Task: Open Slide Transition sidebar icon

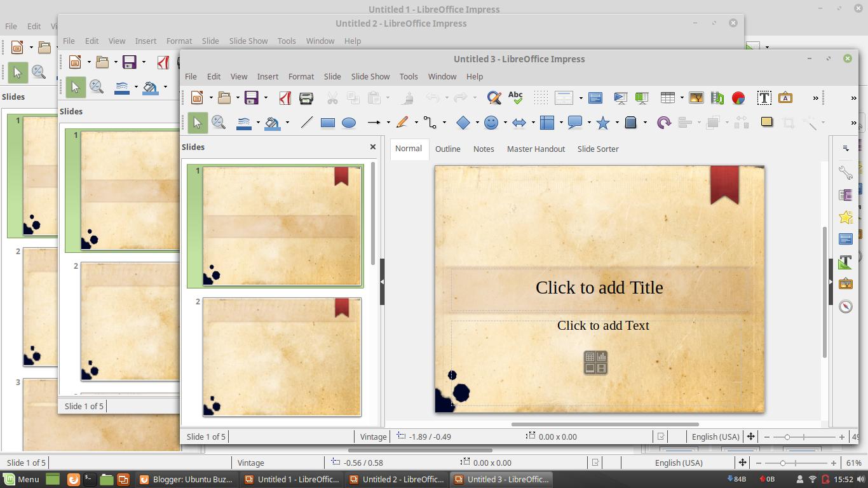Action: [845, 195]
